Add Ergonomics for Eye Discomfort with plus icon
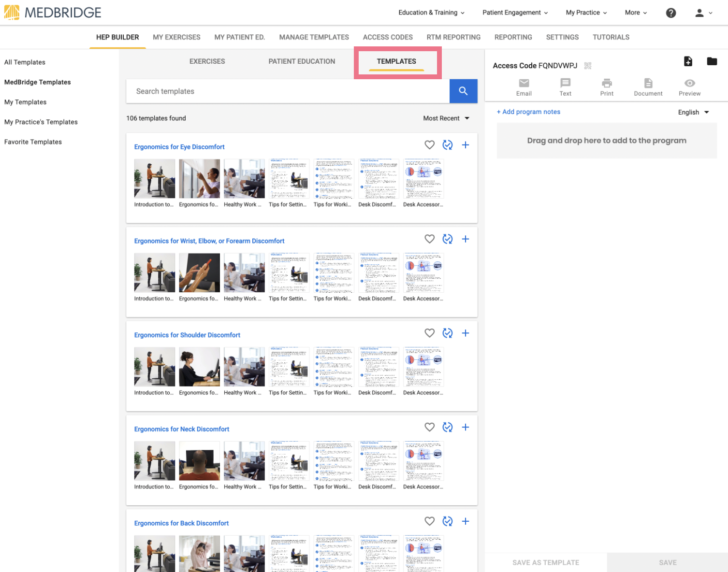The image size is (728, 572). 466,145
